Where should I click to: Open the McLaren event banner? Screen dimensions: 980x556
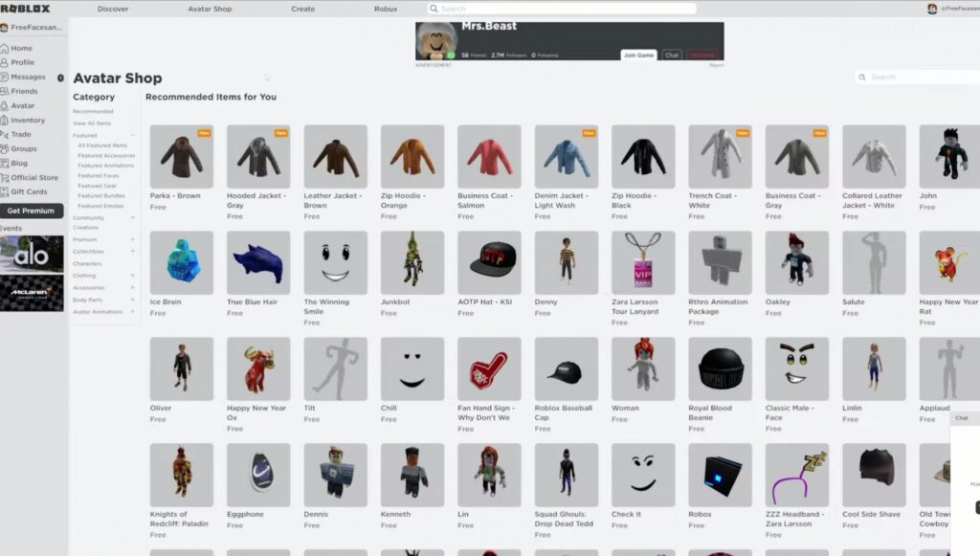pos(32,293)
